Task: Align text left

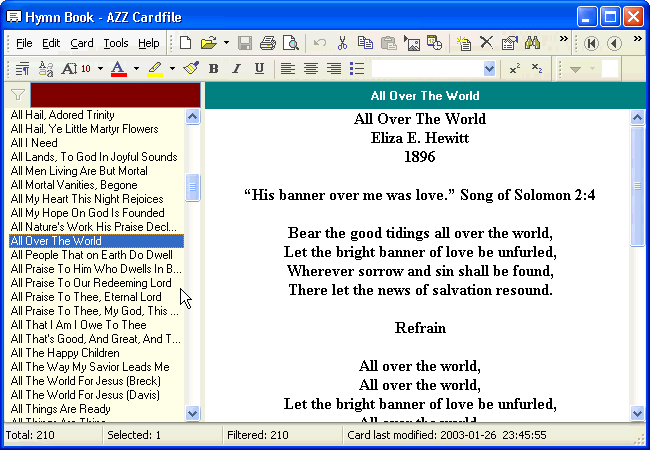Action: pos(288,68)
